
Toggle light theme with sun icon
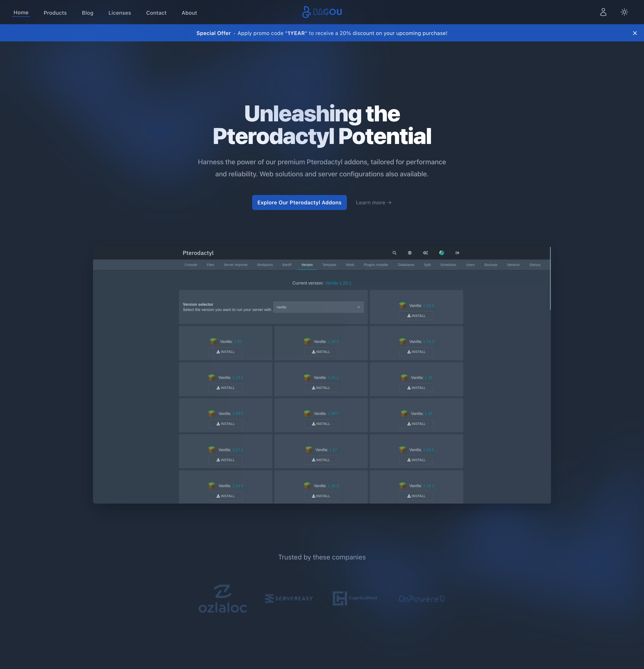[x=624, y=12]
